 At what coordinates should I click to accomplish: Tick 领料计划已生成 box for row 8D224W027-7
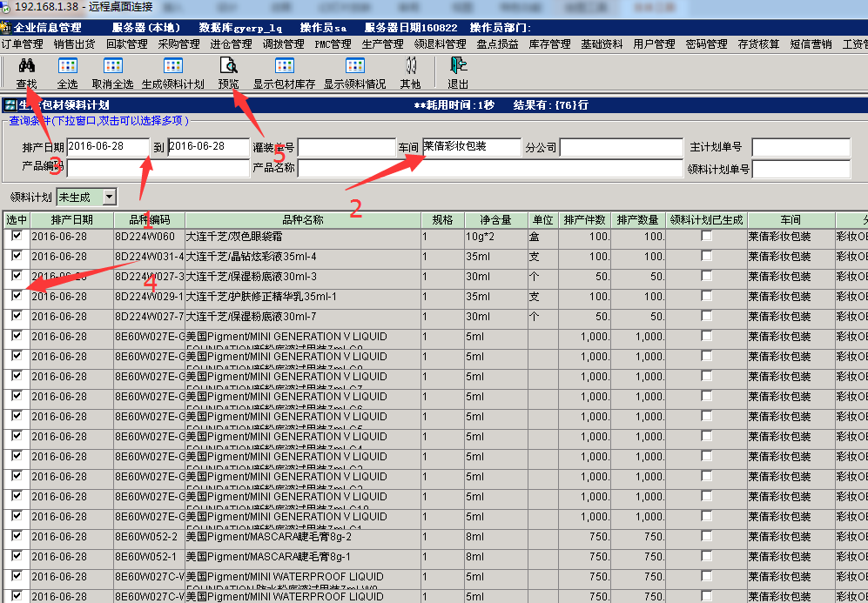[x=706, y=316]
